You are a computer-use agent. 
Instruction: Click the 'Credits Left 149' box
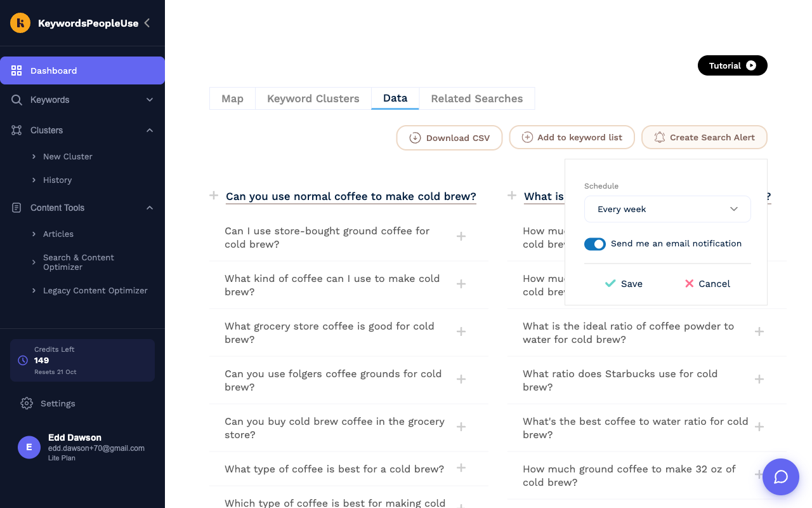click(82, 360)
